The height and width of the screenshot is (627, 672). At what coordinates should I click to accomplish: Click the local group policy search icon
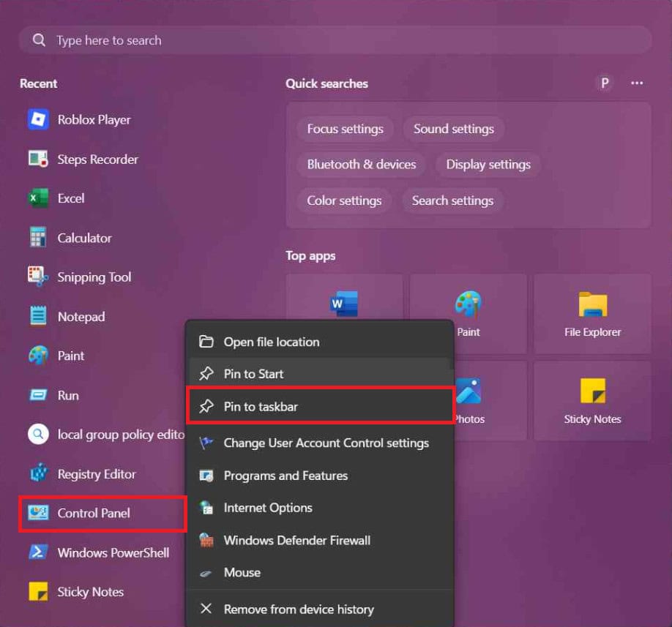pos(38,434)
